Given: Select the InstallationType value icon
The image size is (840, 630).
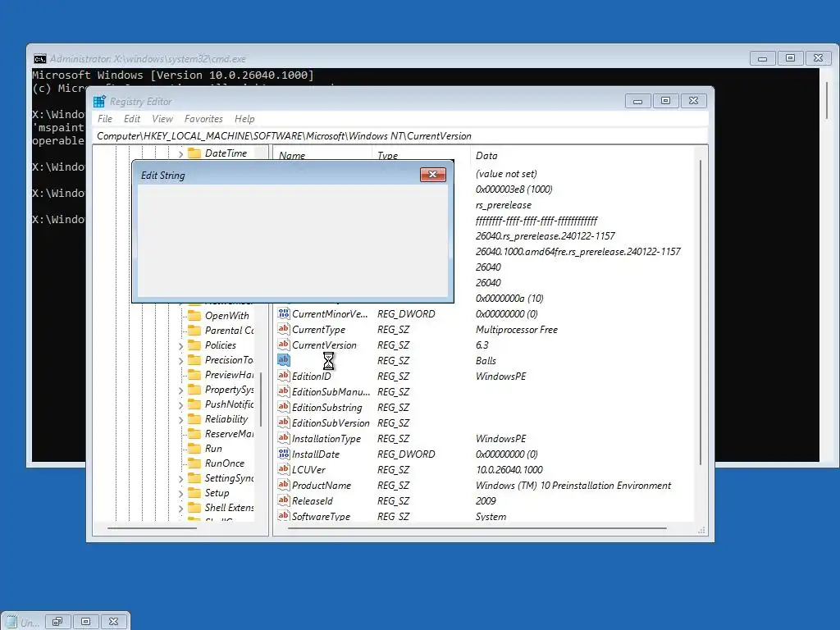Looking at the screenshot, I should pyautogui.click(x=283, y=438).
